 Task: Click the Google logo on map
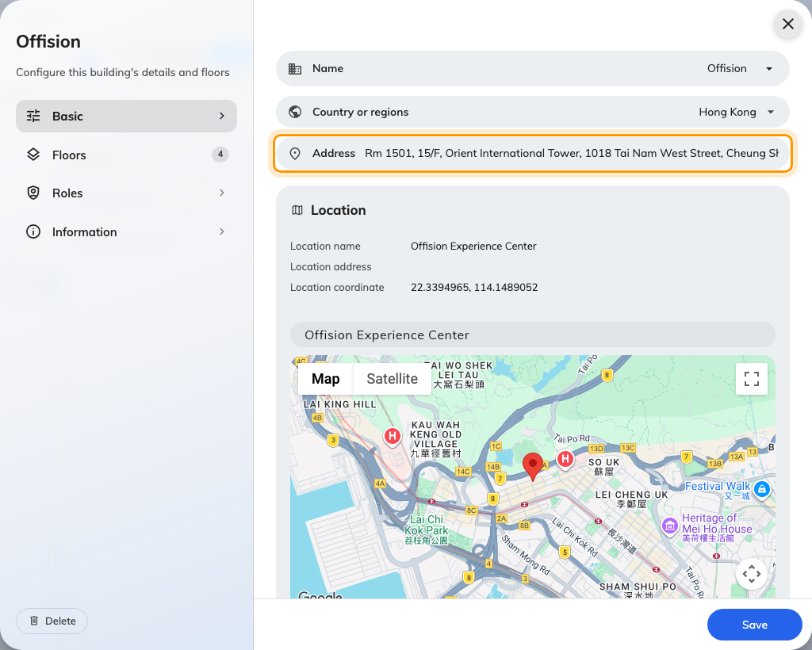[x=320, y=595]
